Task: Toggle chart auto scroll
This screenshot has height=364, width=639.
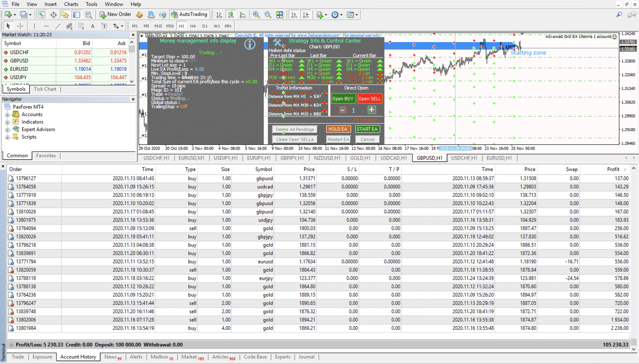Action: tap(295, 14)
